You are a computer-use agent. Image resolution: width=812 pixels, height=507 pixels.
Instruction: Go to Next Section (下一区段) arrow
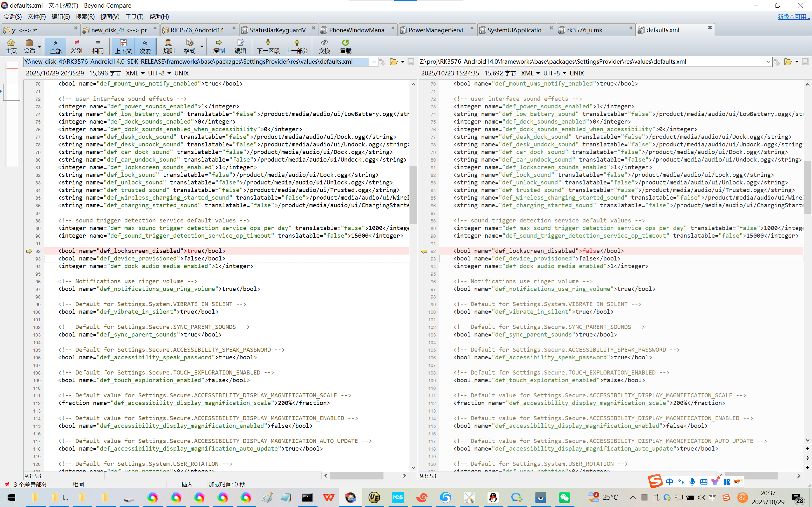point(268,46)
